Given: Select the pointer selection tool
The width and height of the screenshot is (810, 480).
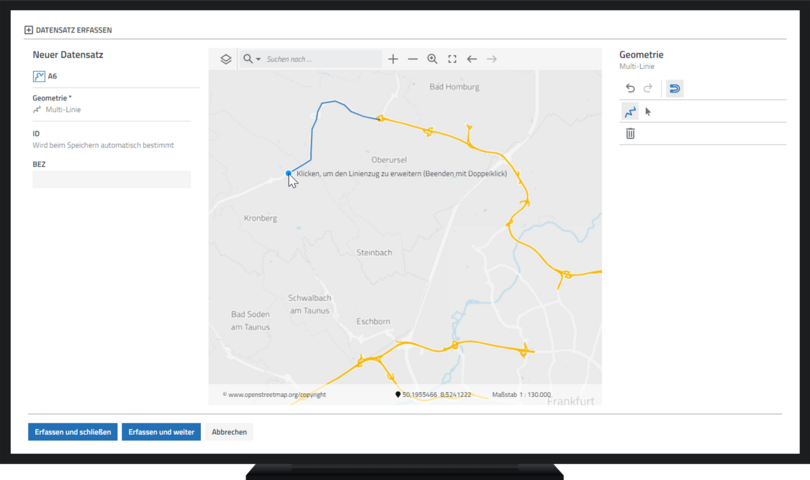Looking at the screenshot, I should 648,112.
